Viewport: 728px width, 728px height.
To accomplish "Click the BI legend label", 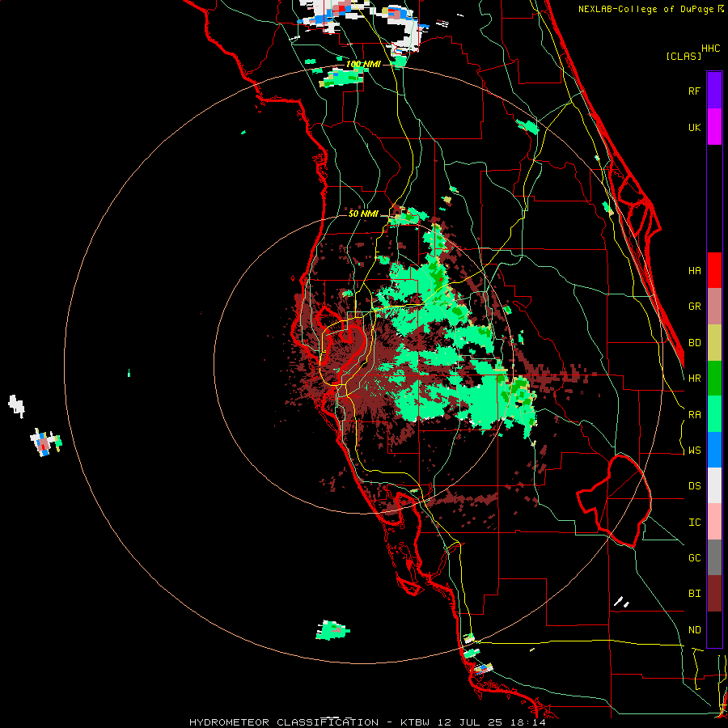I will tap(694, 594).
